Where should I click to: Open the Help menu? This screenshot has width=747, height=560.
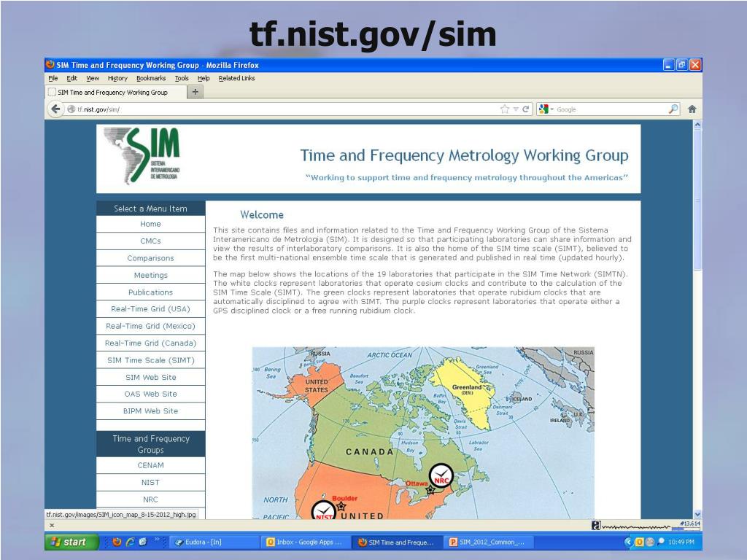click(204, 78)
